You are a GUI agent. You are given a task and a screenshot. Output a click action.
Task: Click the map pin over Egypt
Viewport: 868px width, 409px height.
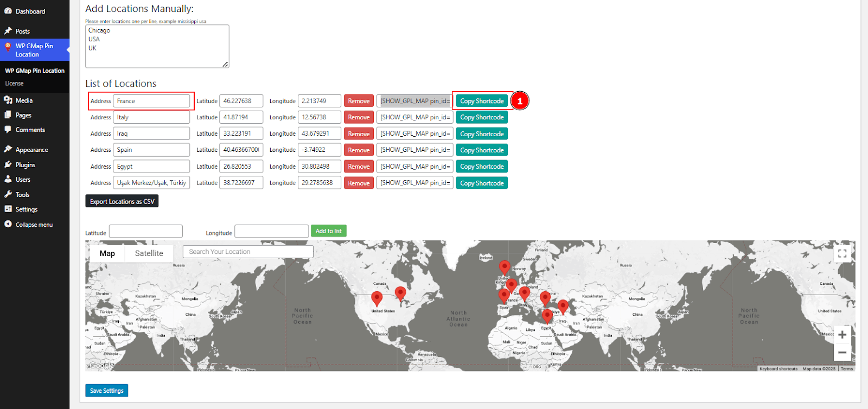(x=547, y=316)
